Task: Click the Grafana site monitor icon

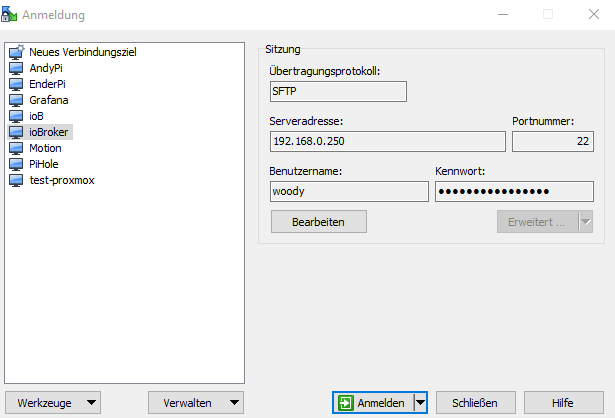Action: [16, 100]
